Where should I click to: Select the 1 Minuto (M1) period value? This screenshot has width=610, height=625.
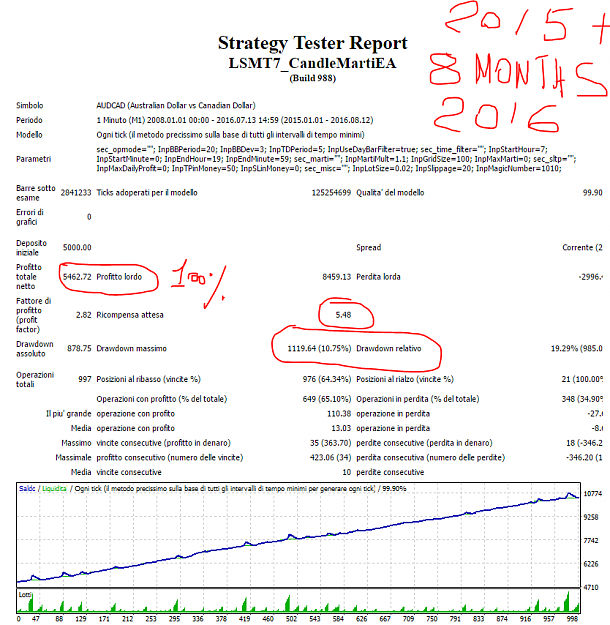click(x=235, y=120)
